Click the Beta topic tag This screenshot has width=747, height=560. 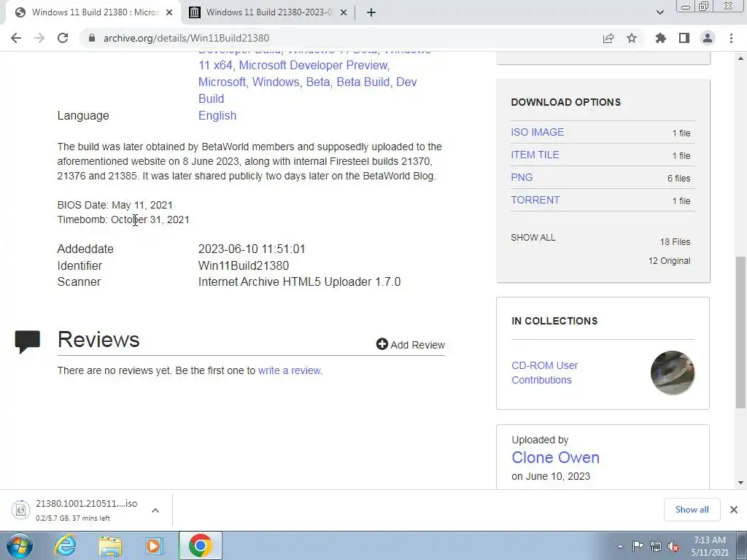318,82
